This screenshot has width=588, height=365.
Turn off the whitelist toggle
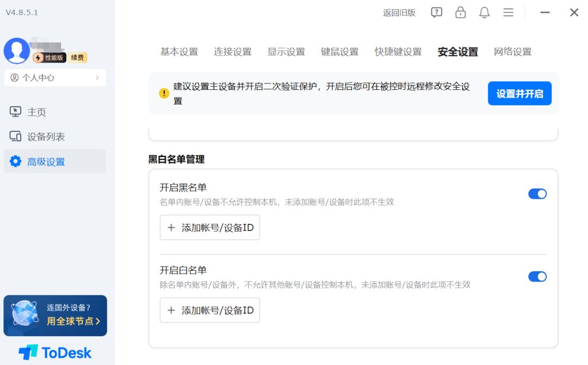pyautogui.click(x=537, y=277)
